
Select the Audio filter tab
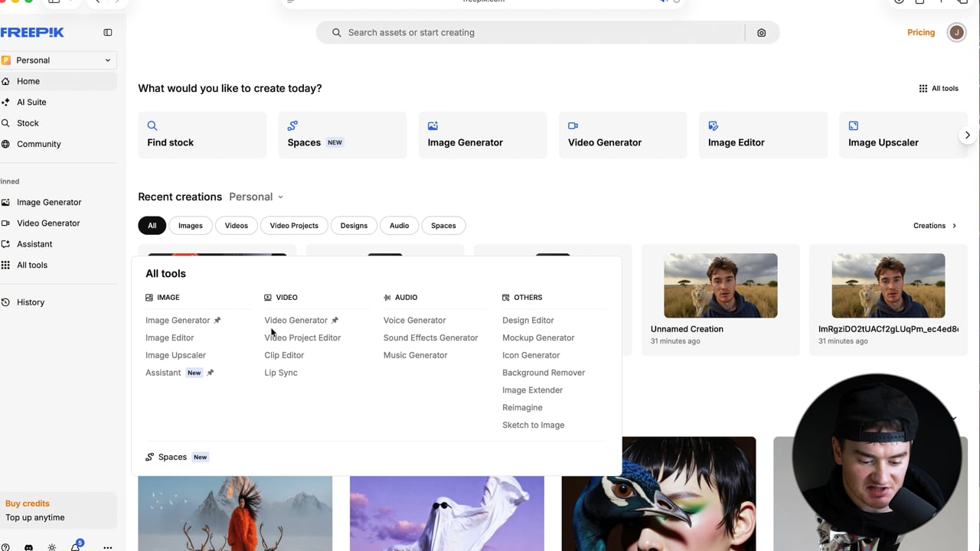coord(399,226)
